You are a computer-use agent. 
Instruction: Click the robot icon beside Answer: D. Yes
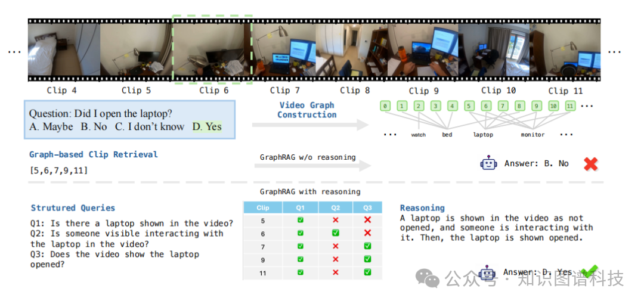coord(487,273)
